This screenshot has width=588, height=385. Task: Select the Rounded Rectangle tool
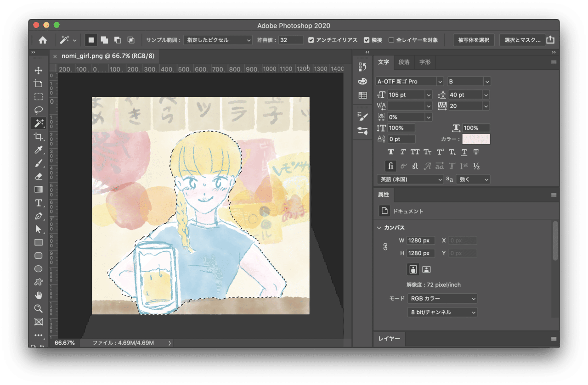click(39, 256)
